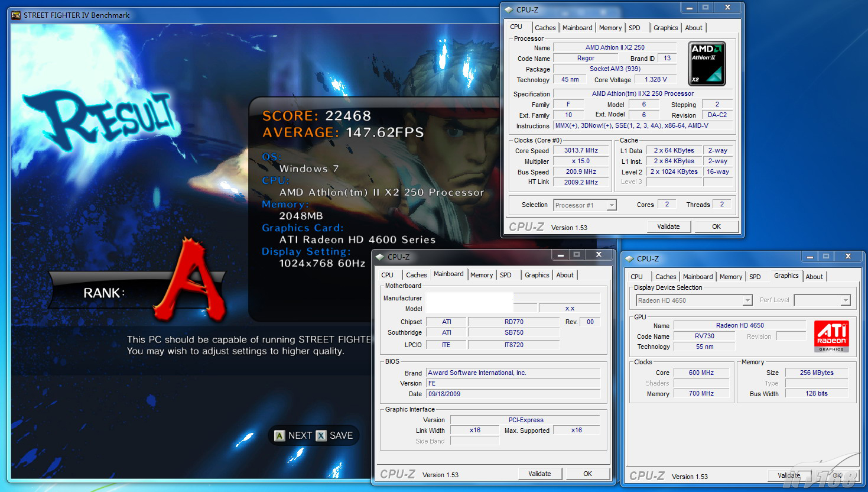Click the CPU-Z title icon in the Mainboard window
This screenshot has height=492, width=868.
point(380,257)
